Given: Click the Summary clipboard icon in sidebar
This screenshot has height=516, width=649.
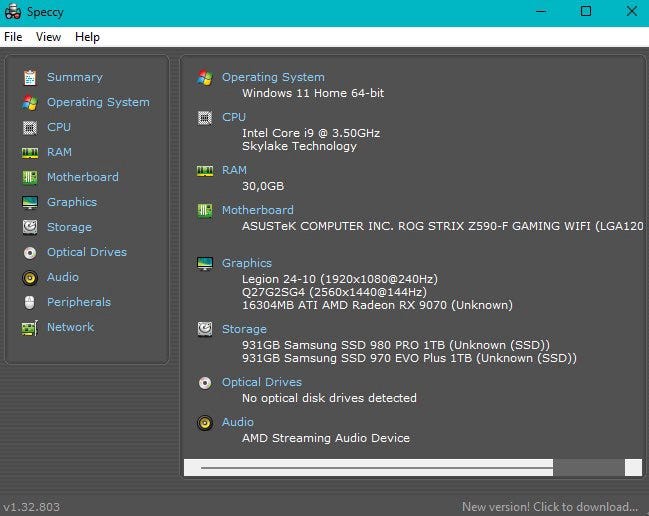Looking at the screenshot, I should click(x=30, y=77).
